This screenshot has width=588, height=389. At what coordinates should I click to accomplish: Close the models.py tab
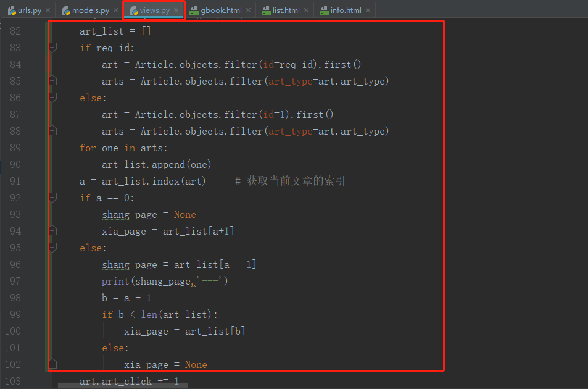coord(115,10)
